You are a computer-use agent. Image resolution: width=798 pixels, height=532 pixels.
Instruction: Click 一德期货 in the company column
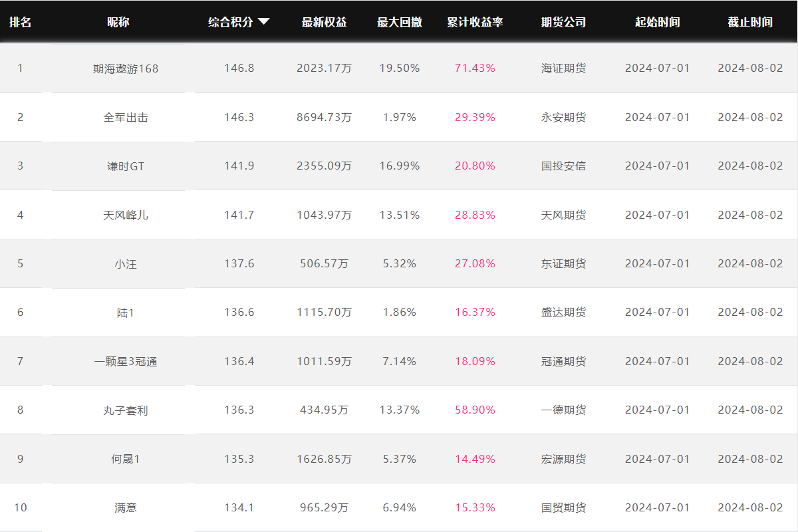coord(563,410)
